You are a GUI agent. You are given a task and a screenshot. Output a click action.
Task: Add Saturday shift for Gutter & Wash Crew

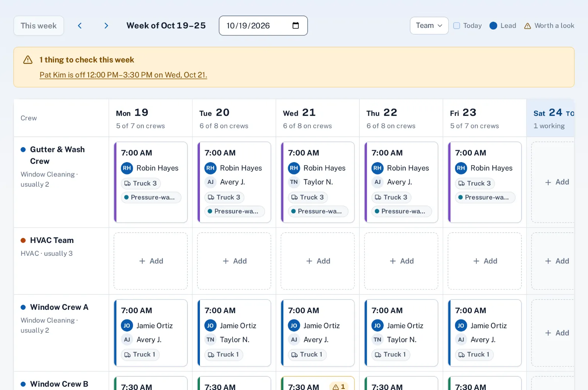point(553,182)
